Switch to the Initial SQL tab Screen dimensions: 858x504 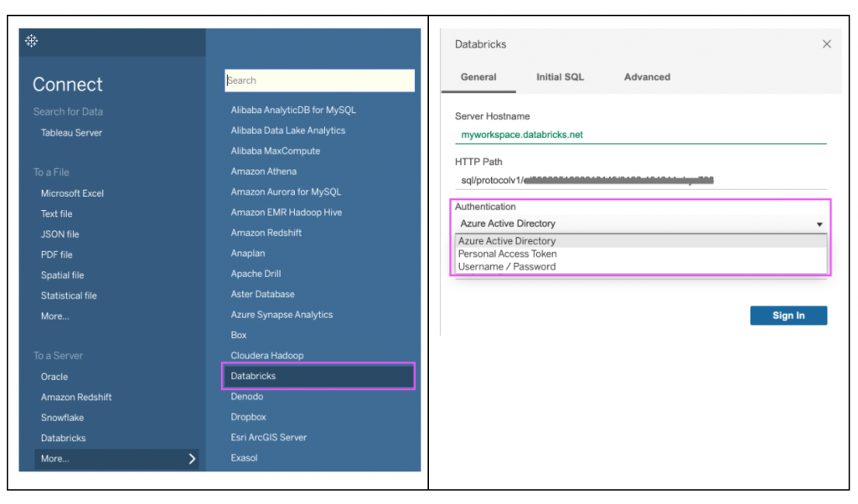tap(560, 77)
